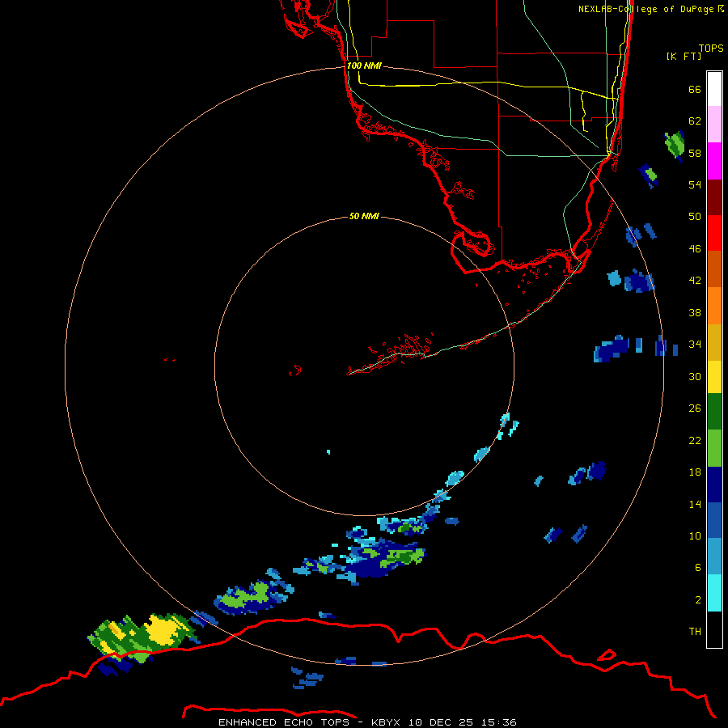This screenshot has height=728, width=728.
Task: Click the cyan legend swatch
Action: pyautogui.click(x=714, y=593)
